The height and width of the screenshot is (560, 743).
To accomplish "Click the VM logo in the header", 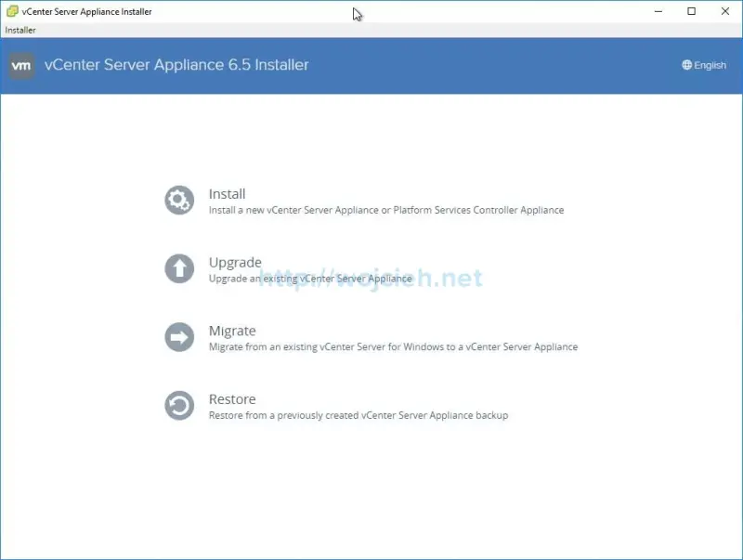I will (21, 65).
